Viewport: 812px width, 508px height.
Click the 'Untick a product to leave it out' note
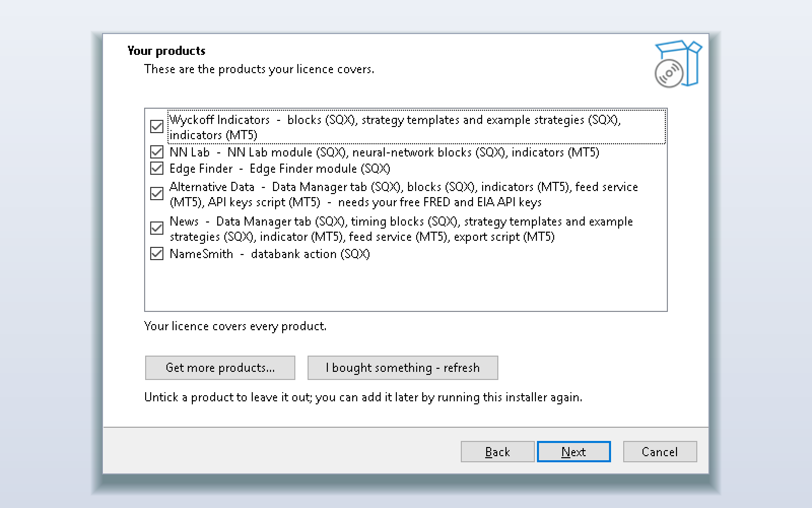tap(363, 397)
